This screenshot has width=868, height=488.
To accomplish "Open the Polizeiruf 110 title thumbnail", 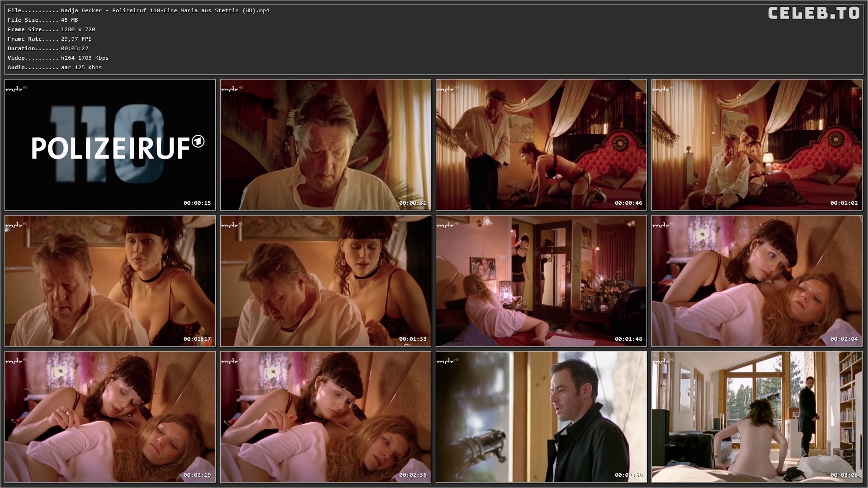I will 110,145.
